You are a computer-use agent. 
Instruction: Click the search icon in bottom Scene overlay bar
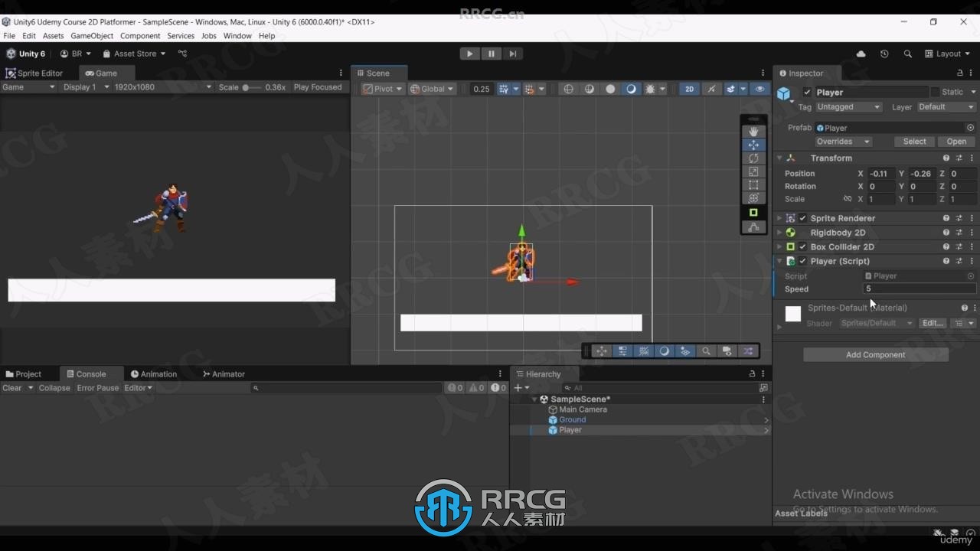click(706, 351)
